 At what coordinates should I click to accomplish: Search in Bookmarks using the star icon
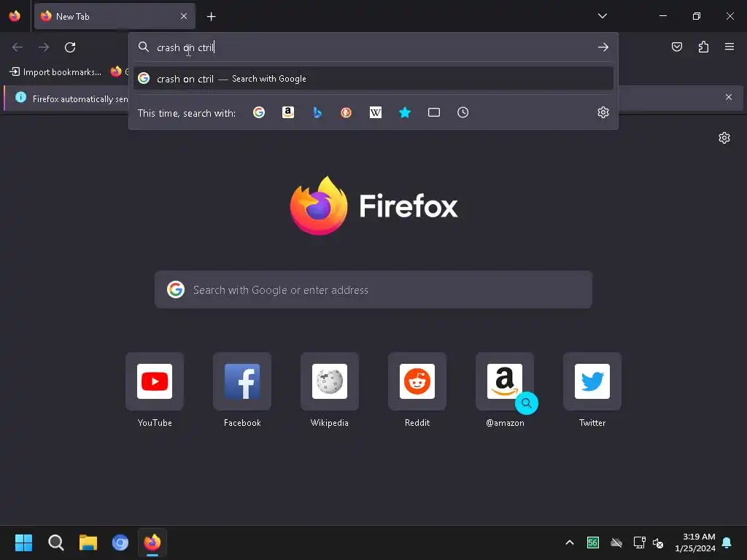point(404,112)
